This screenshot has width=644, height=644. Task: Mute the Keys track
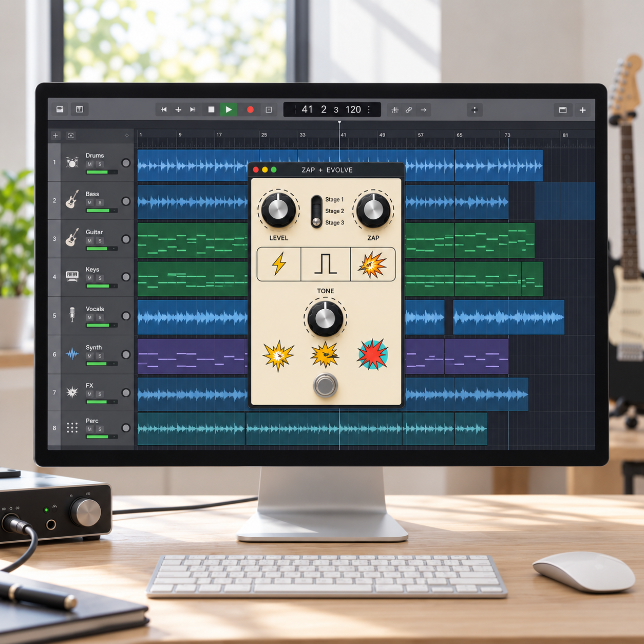pyautogui.click(x=90, y=278)
